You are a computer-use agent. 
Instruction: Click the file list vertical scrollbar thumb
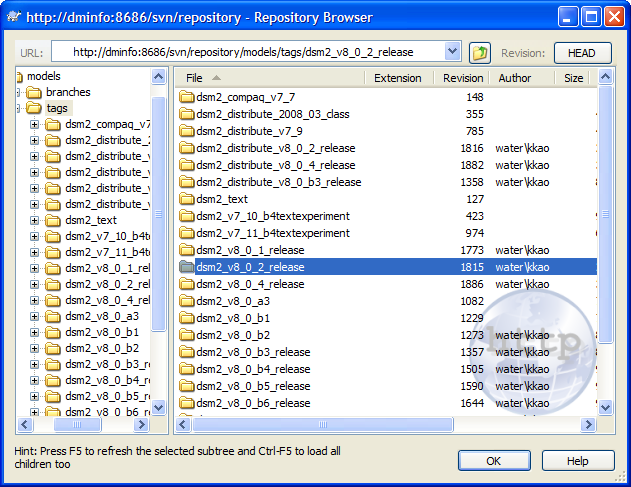point(606,214)
